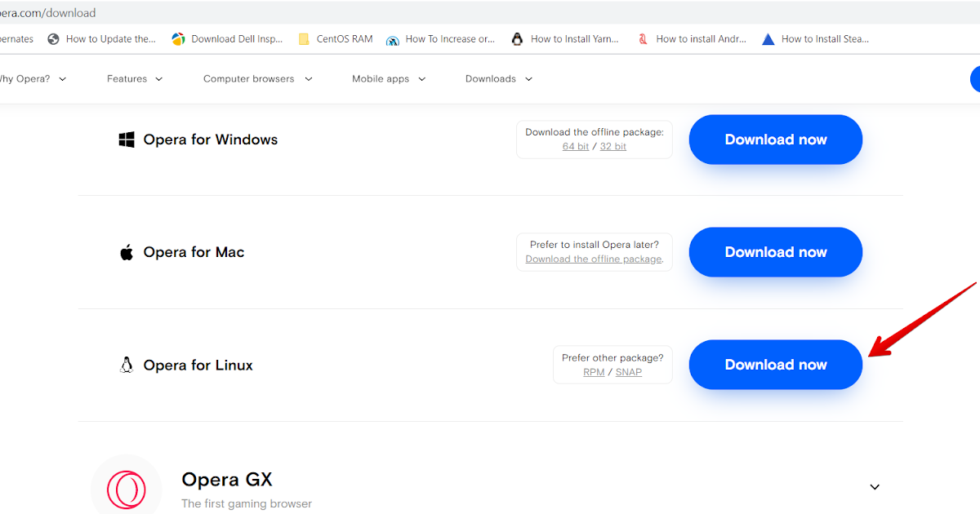Image resolution: width=980 pixels, height=514 pixels.
Task: Click the 'Opera for Windows' heading
Action: pos(211,140)
